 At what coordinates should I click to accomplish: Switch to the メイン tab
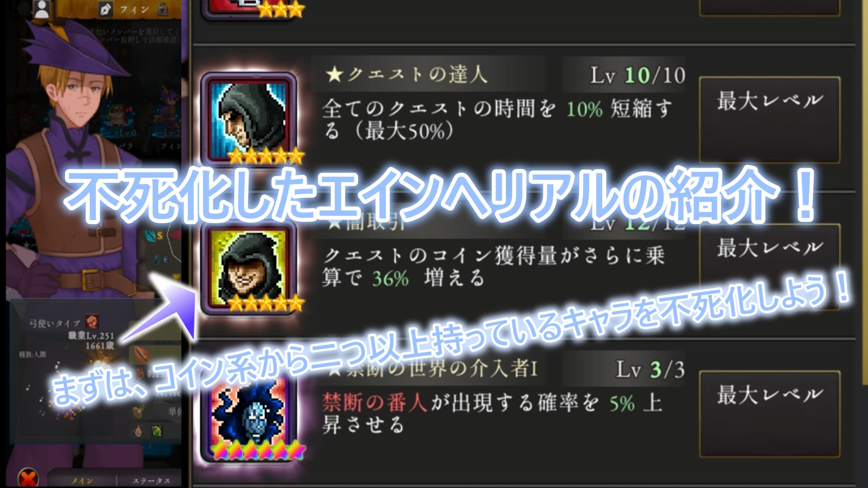[x=82, y=481]
